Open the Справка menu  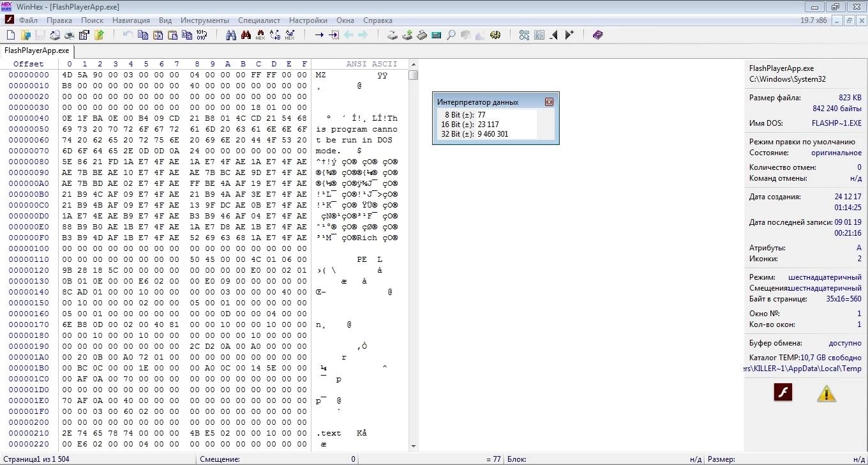pyautogui.click(x=378, y=20)
